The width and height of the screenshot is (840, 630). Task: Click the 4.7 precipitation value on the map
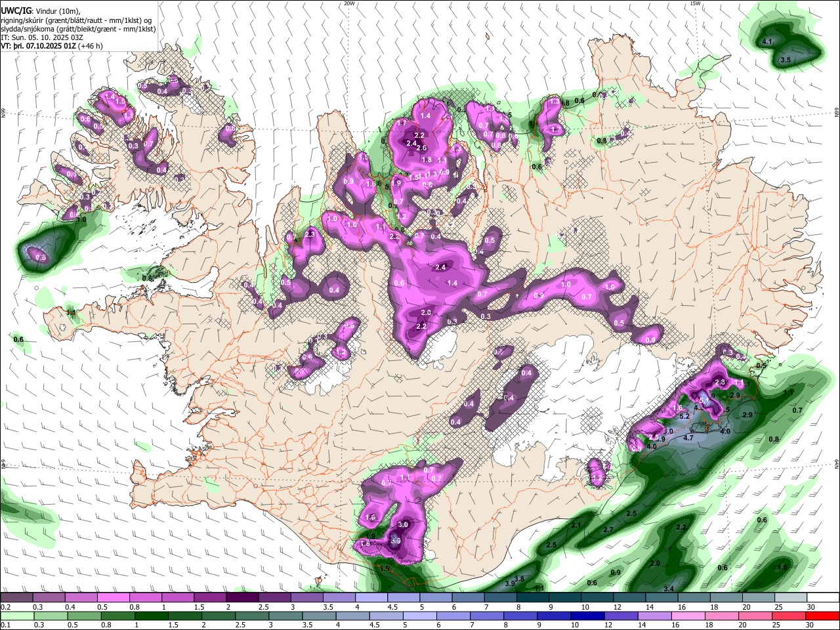coord(688,438)
